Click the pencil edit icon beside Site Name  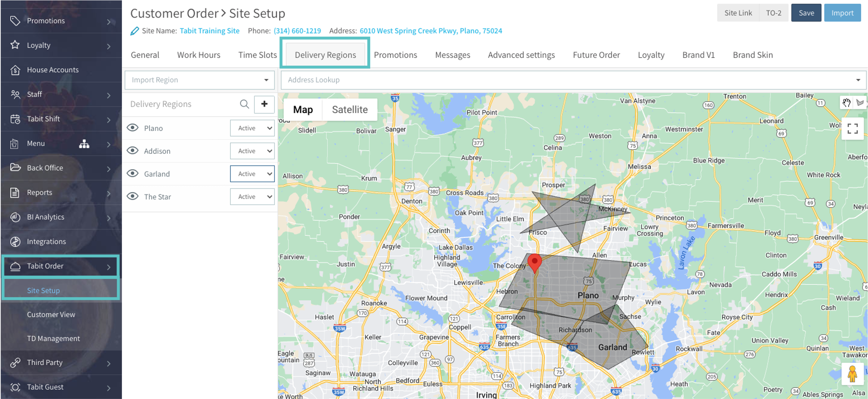tap(134, 31)
